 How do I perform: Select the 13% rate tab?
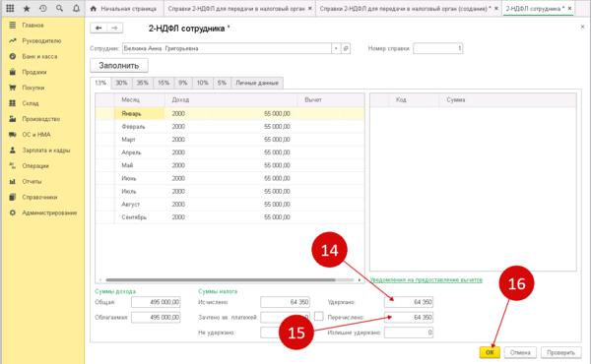point(100,83)
